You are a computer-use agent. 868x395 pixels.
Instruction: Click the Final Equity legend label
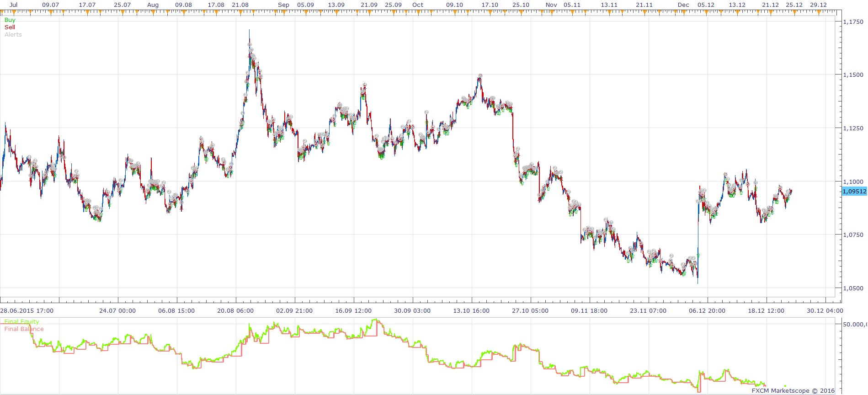point(22,322)
